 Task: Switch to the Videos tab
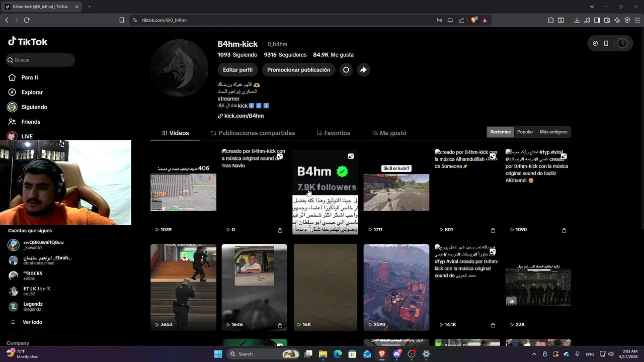(175, 133)
